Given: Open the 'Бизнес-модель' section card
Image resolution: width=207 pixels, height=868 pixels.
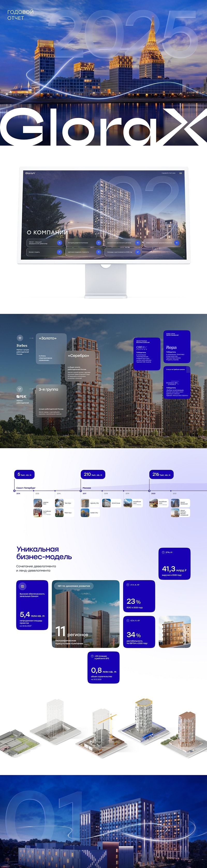Looking at the screenshot, I should (x=45, y=252).
